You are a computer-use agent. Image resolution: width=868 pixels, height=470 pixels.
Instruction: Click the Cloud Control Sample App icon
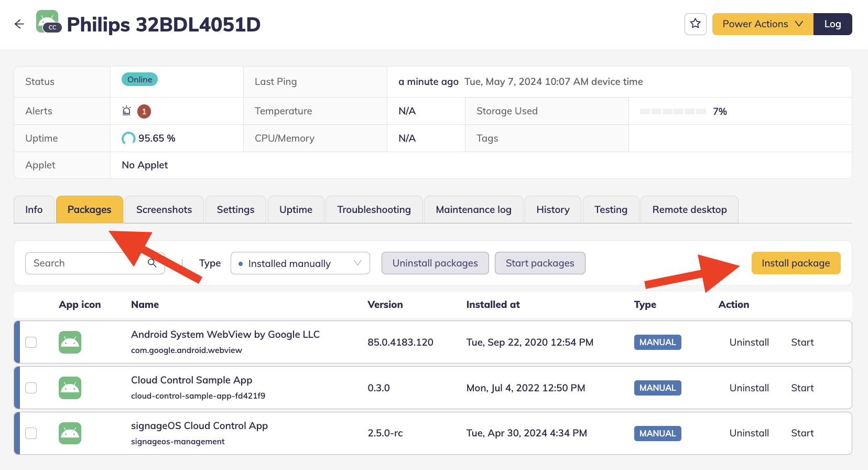tap(70, 388)
